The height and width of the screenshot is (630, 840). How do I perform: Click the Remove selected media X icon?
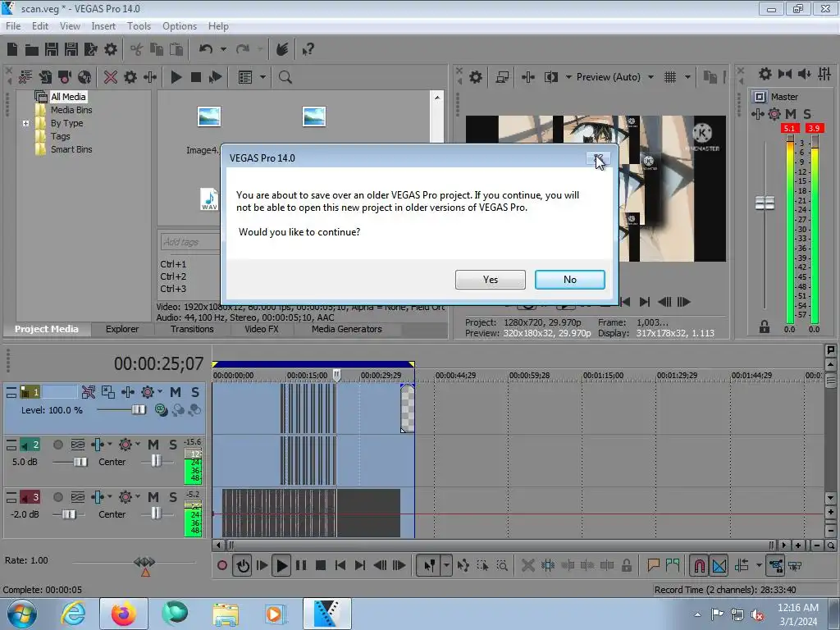pos(111,77)
